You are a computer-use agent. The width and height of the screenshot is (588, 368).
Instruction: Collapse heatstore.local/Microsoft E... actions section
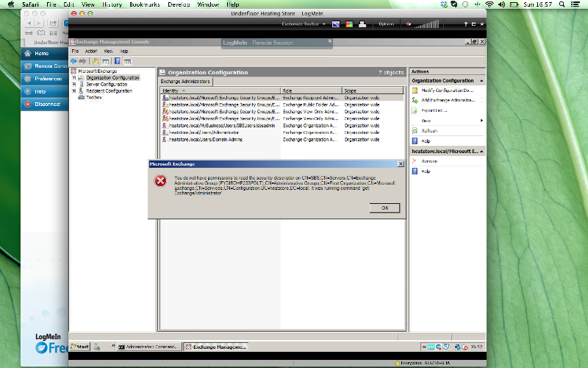tap(481, 152)
